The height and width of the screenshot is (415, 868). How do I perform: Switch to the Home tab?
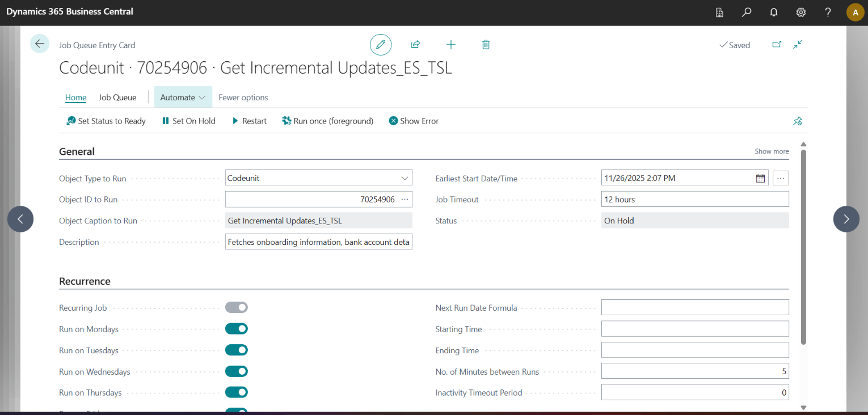click(x=75, y=97)
